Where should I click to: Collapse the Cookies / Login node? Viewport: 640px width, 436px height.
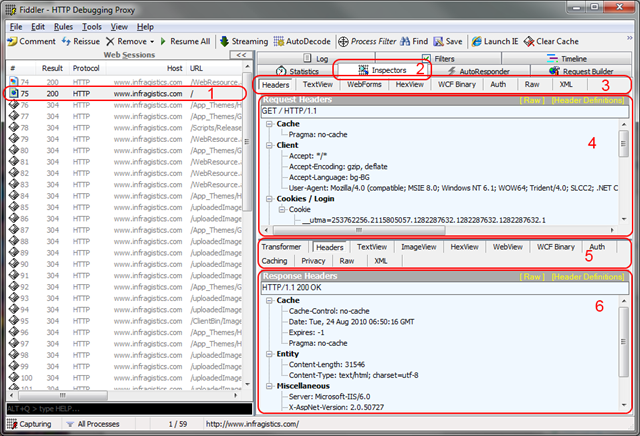269,199
